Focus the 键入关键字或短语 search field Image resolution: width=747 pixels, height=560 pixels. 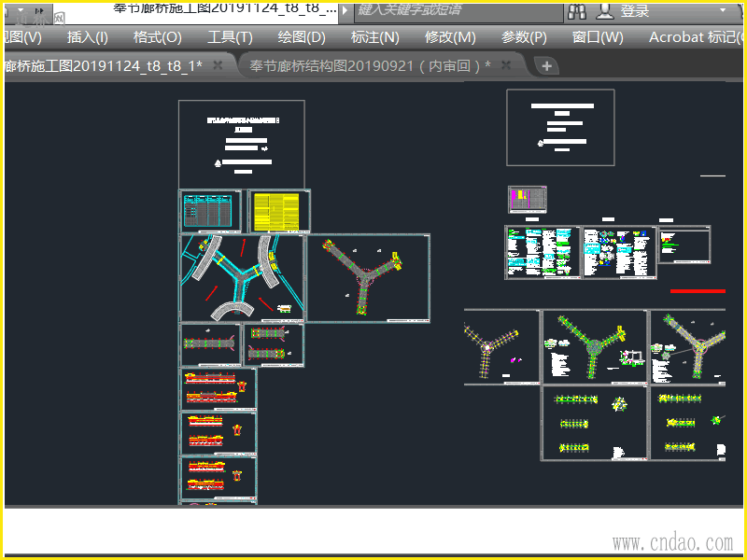click(x=458, y=12)
